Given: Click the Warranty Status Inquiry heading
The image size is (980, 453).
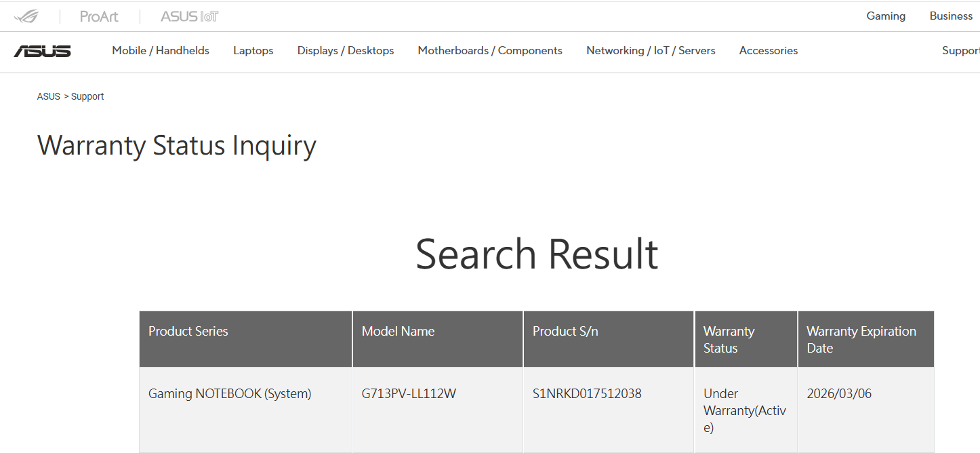Looking at the screenshot, I should point(177,146).
